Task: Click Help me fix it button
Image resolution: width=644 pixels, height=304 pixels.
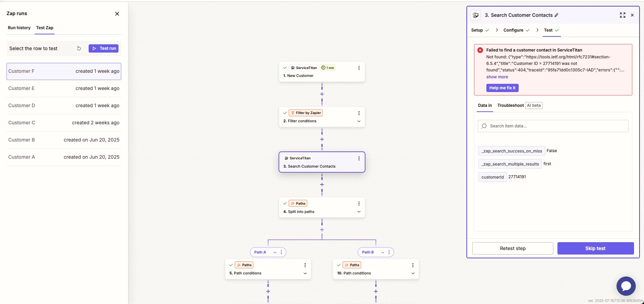Action: pos(502,88)
